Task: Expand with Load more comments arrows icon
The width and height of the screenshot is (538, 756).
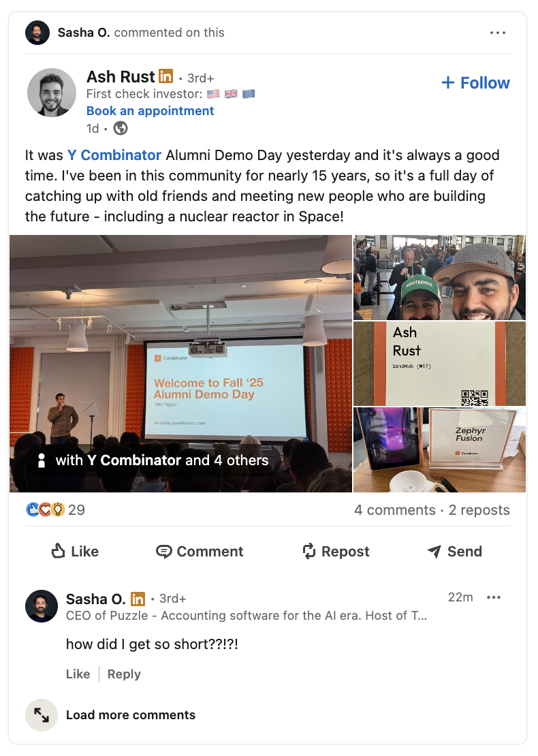Action: 42,714
